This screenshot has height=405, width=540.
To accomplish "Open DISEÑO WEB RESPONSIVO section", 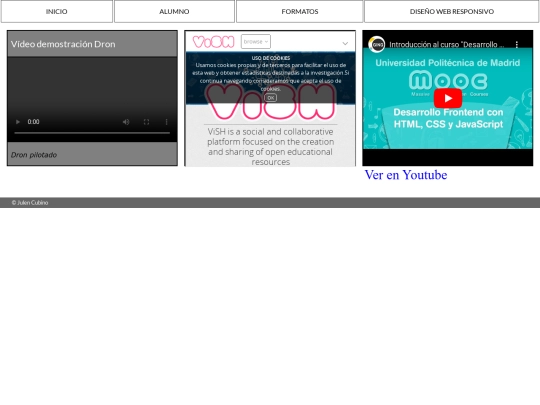I will 451,11.
